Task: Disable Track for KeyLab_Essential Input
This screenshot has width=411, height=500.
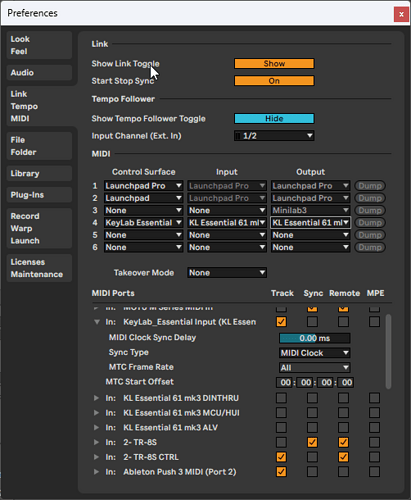Action: (281, 322)
